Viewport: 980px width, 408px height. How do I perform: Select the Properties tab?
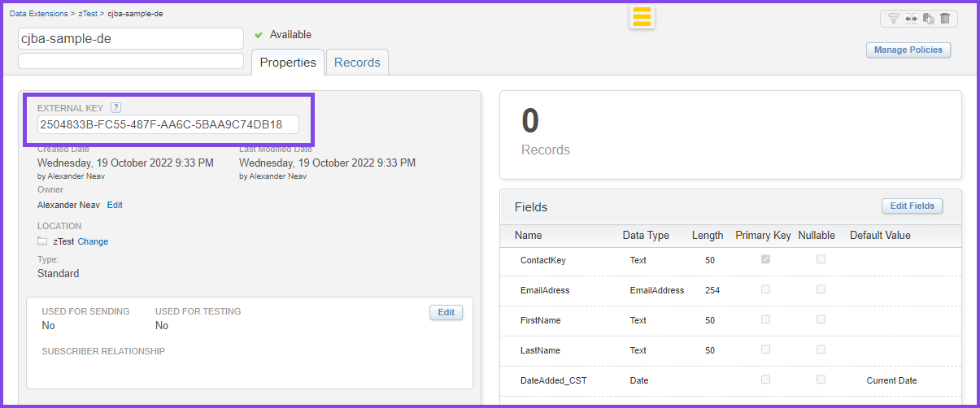288,63
